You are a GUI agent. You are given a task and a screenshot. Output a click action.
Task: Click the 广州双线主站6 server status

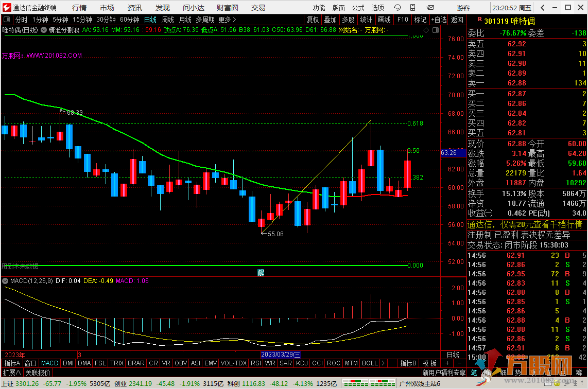pos(420,384)
